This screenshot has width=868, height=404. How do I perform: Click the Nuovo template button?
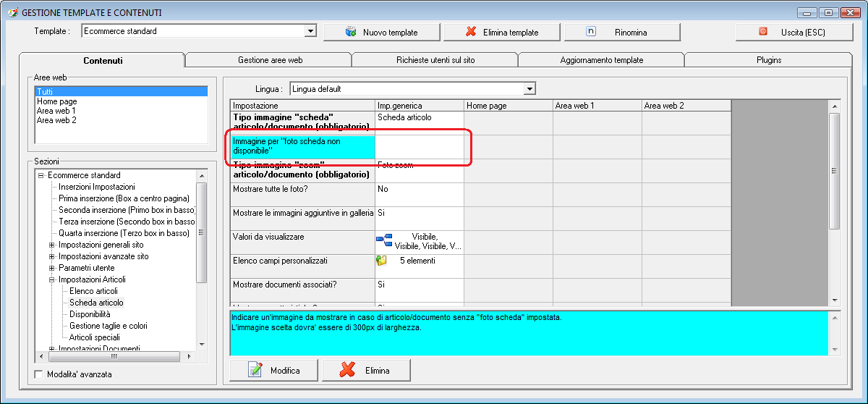point(381,32)
